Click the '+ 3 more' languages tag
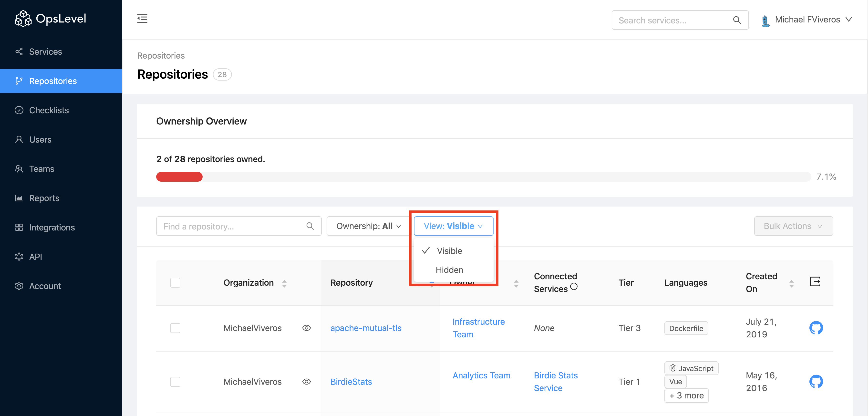This screenshot has height=416, width=868. point(686,395)
